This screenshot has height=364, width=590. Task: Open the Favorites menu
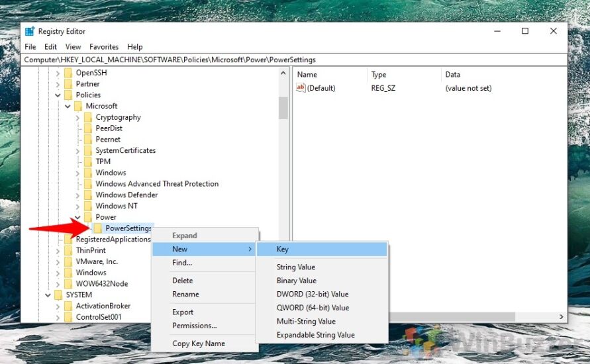click(x=104, y=46)
